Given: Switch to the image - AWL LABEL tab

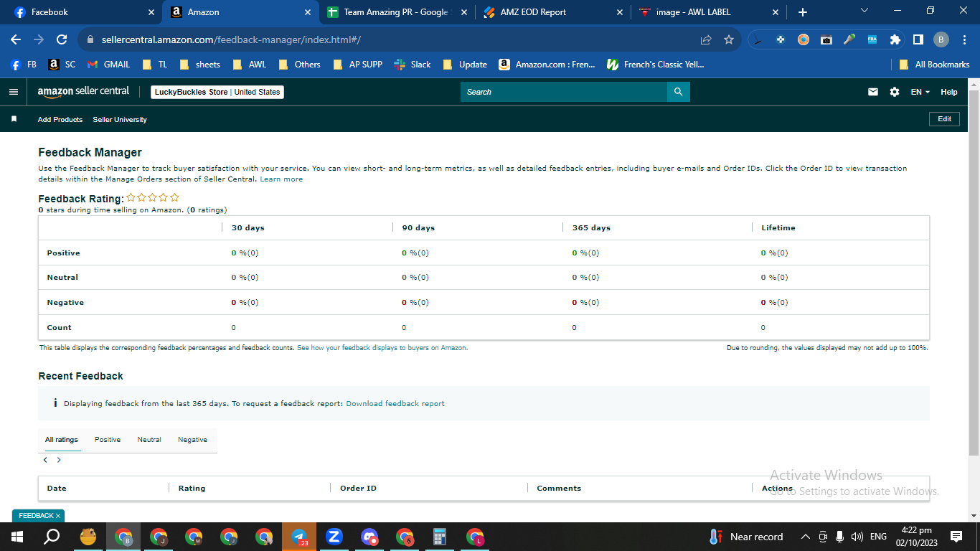Looking at the screenshot, I should coord(707,12).
